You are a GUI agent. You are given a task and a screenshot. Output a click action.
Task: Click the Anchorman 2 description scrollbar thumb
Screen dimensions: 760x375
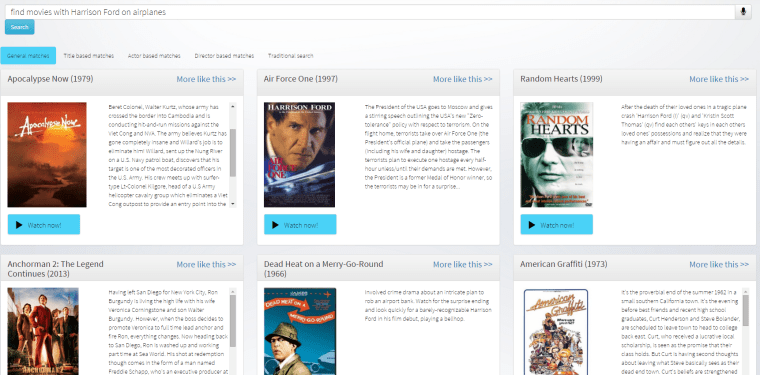pos(233,321)
